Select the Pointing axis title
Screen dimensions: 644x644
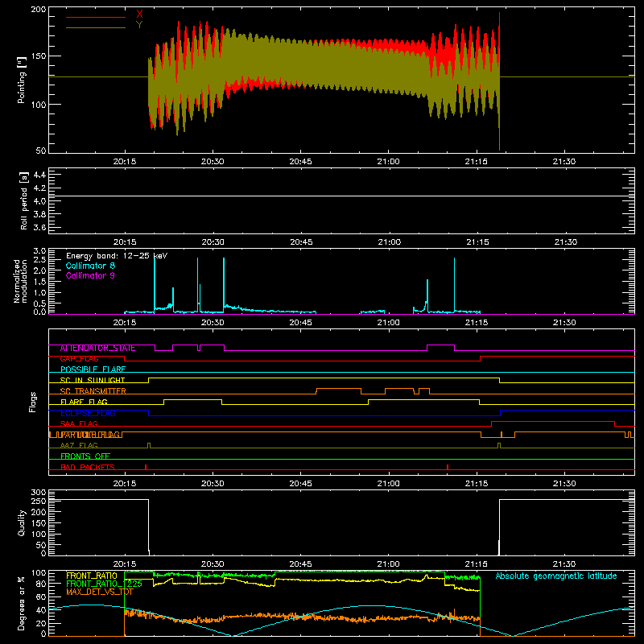22,80
